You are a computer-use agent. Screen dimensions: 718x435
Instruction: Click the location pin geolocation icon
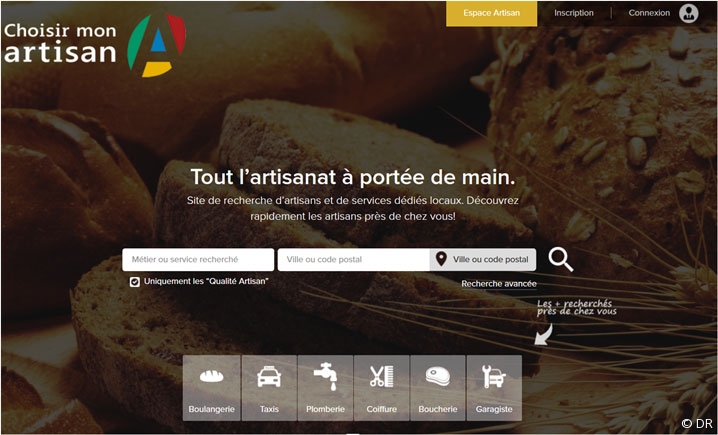pos(441,259)
